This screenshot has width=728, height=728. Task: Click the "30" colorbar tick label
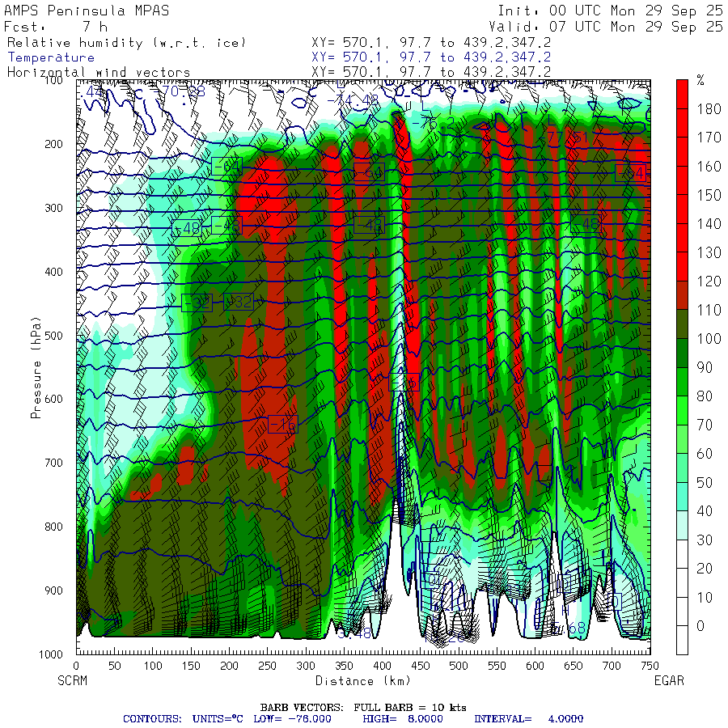(705, 540)
